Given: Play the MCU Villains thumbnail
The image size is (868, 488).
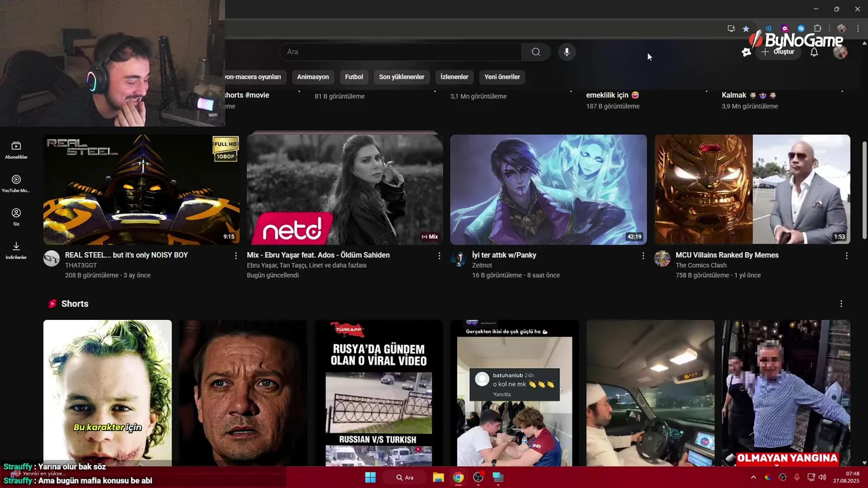Looking at the screenshot, I should (x=752, y=189).
